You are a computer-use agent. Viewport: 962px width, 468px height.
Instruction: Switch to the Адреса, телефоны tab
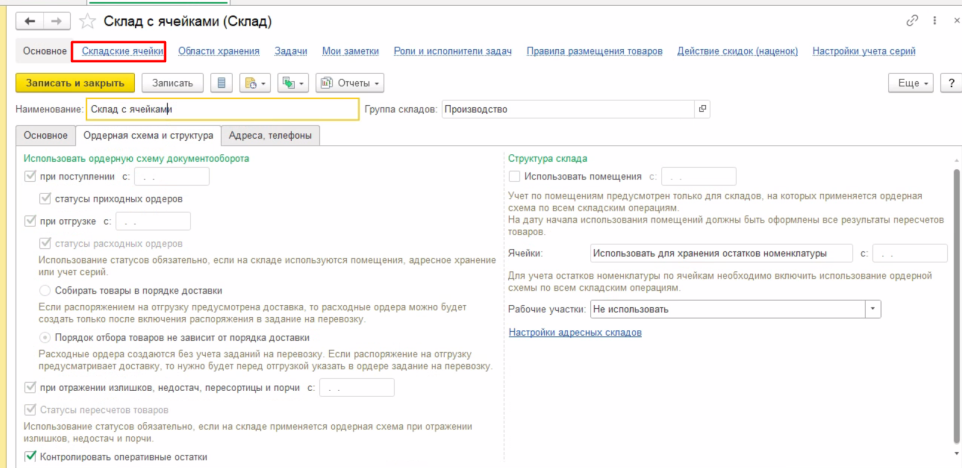pyautogui.click(x=270, y=136)
